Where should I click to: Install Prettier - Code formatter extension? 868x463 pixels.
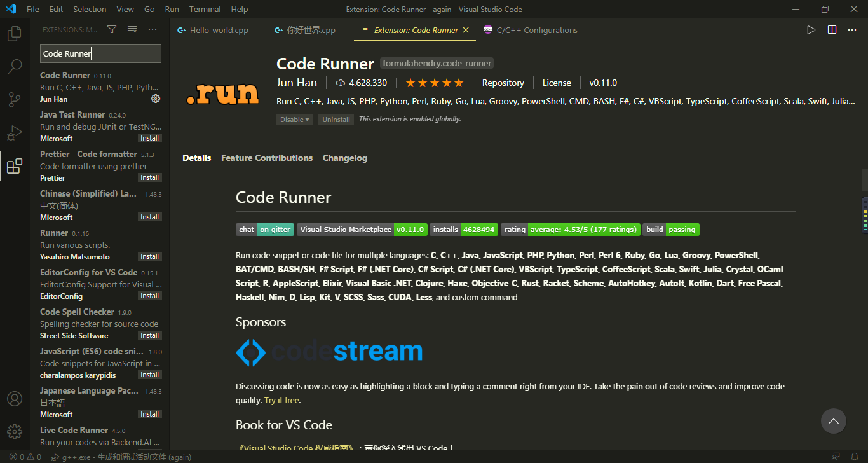tap(150, 177)
